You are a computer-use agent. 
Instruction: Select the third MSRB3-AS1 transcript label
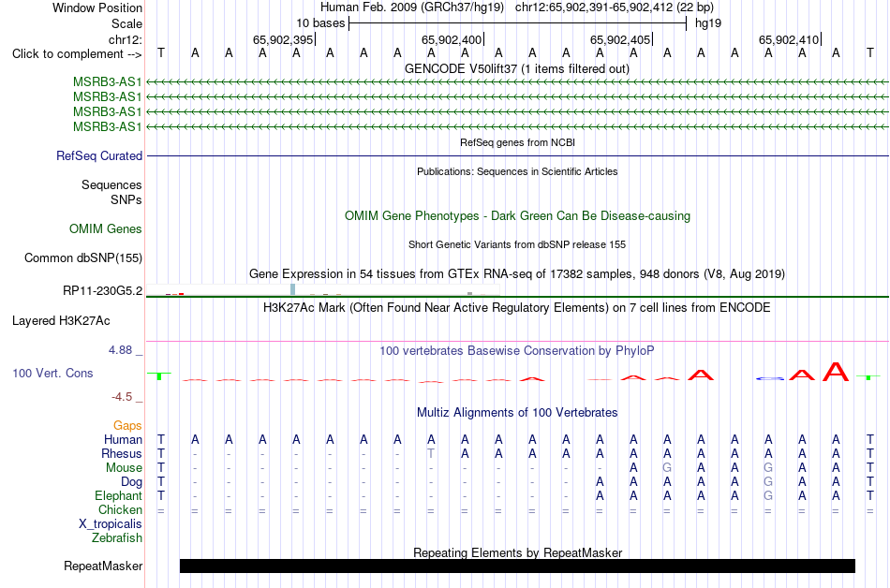[x=108, y=111]
